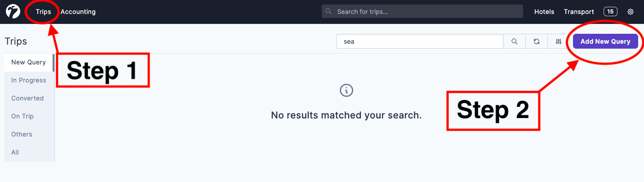Open the Trips menu in navbar
Screen dimensions: 644x182
click(44, 12)
